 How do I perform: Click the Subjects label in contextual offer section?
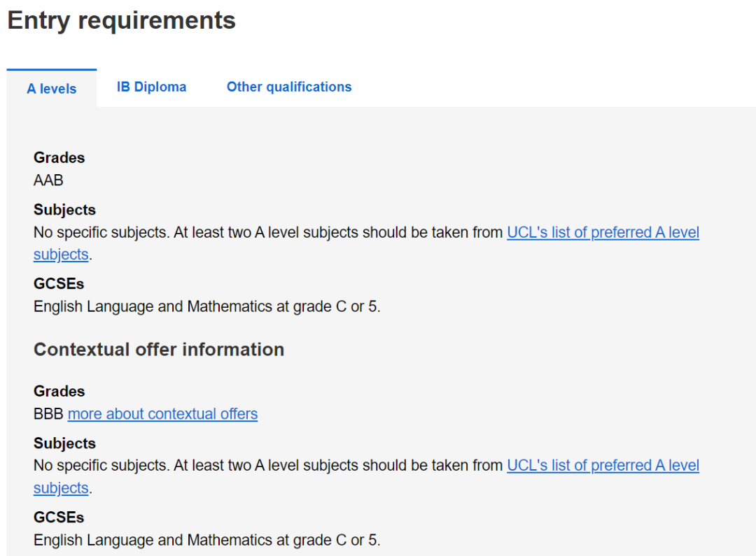(64, 443)
